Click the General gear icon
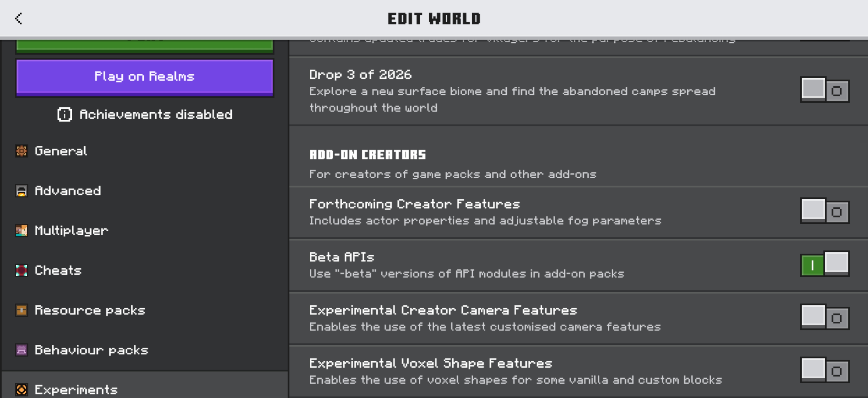 (22, 151)
